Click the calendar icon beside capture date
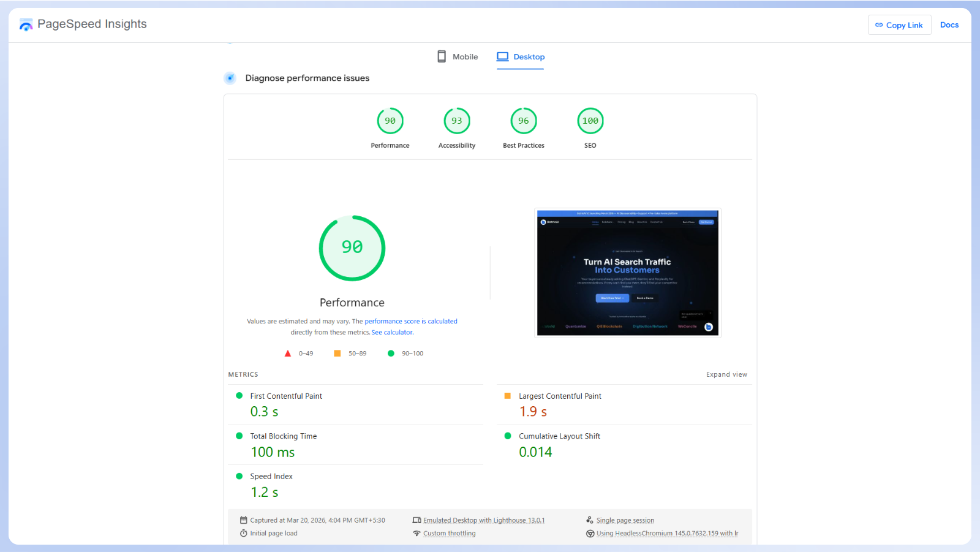This screenshot has width=980, height=552. (244, 520)
